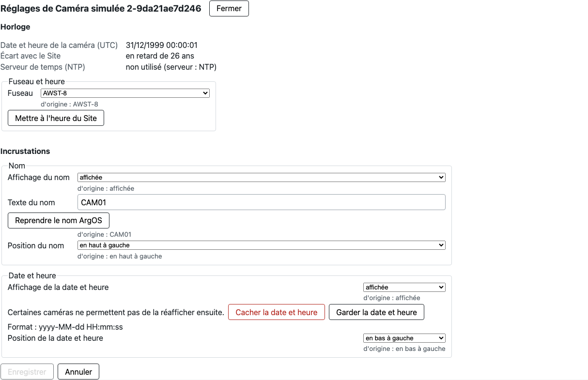Click 'd'origine : CAM01' hint text
This screenshot has width=588, height=380.
point(104,234)
